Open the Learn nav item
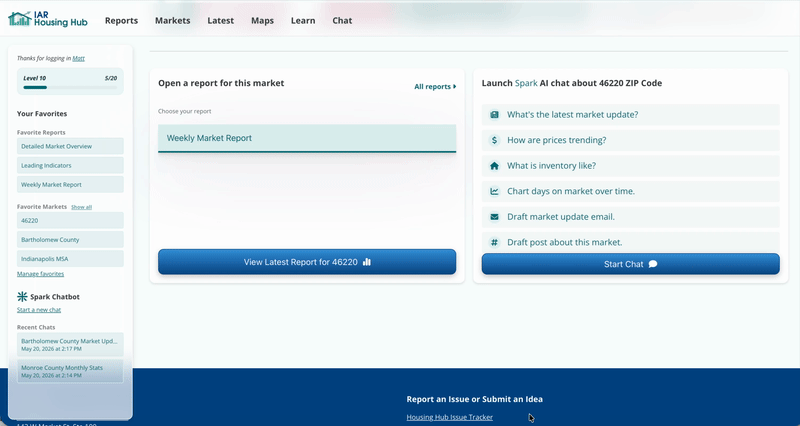Image resolution: width=800 pixels, height=426 pixels. 303,20
